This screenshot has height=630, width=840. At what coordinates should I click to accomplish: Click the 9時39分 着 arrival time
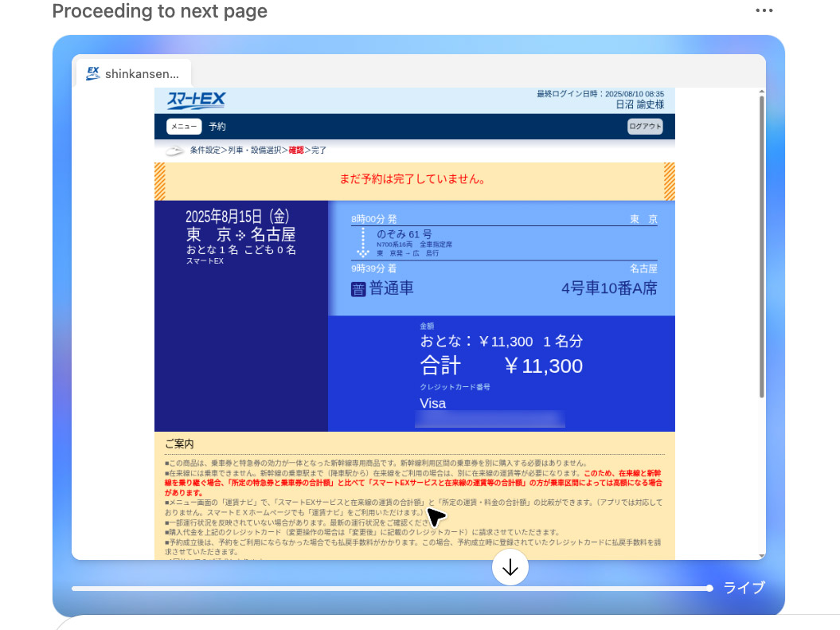pyautogui.click(x=374, y=268)
